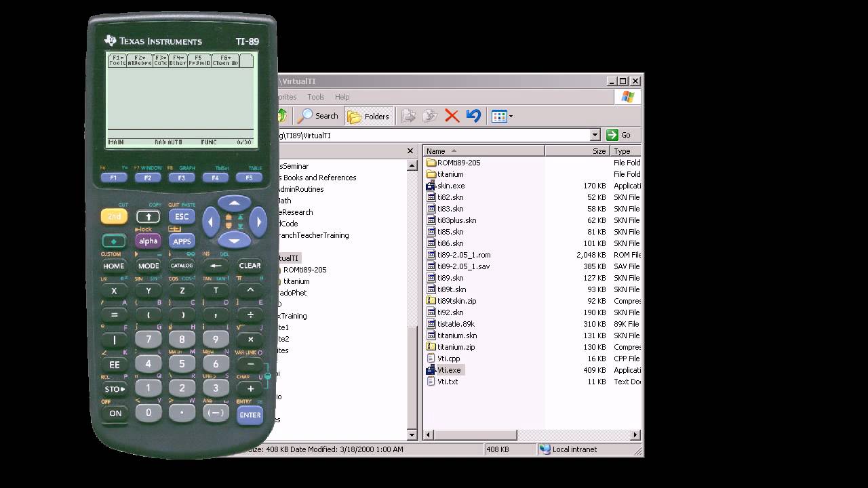Click the calculator HOME key
The image size is (868, 488).
114,266
